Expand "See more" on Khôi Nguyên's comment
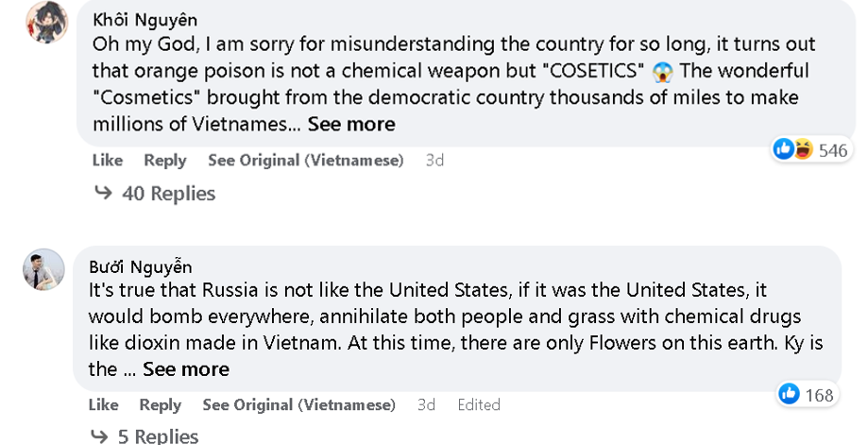868x445 pixels. tap(351, 124)
